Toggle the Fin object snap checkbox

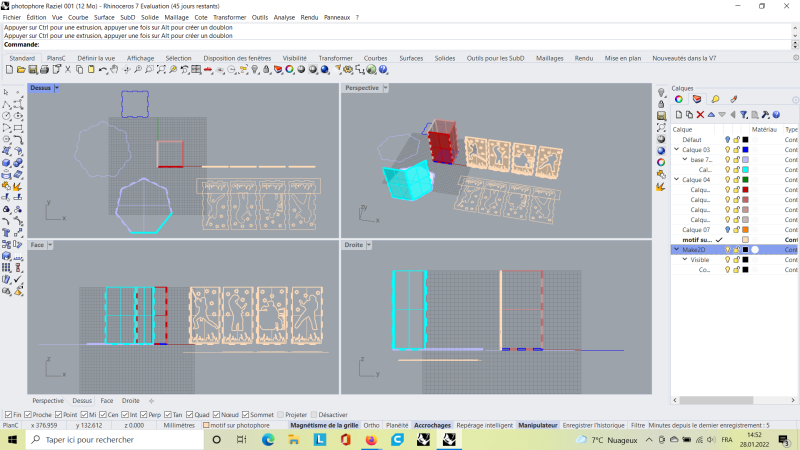coord(8,414)
